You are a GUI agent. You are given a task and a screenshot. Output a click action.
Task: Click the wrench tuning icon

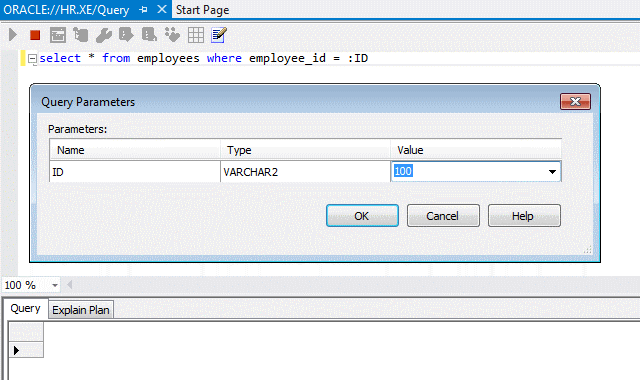click(x=104, y=36)
